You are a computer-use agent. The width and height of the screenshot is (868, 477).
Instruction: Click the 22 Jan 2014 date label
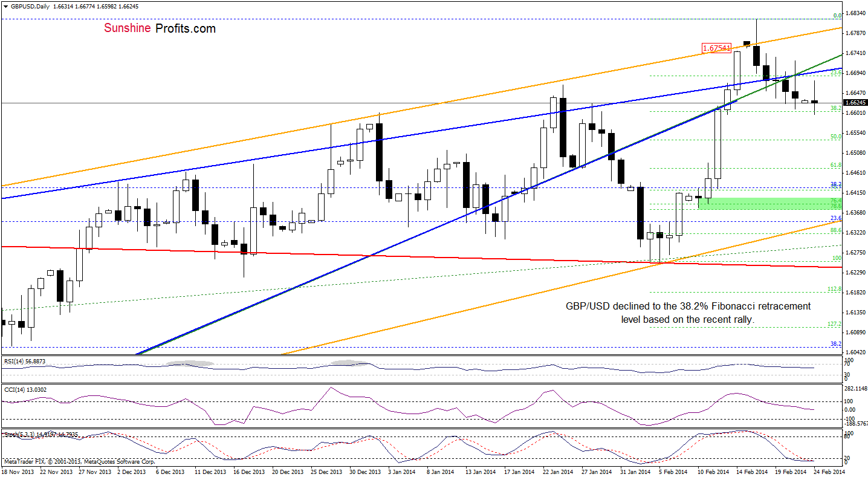(x=559, y=472)
